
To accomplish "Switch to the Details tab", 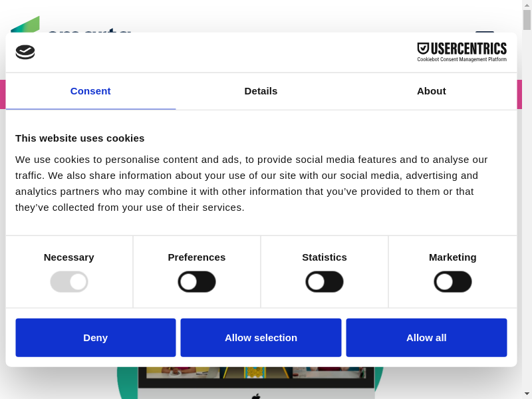I will [x=261, y=91].
